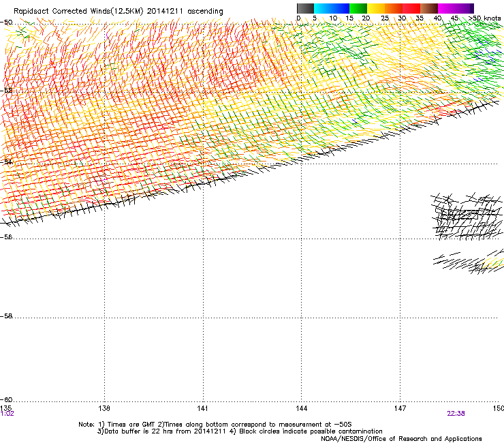
Task: Click the orange 25-30 knots color swatch
Action: (394, 8)
